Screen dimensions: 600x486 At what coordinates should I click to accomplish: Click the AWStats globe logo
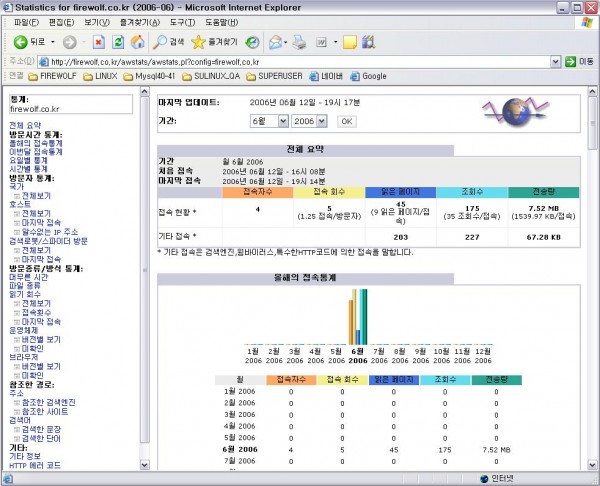(515, 112)
